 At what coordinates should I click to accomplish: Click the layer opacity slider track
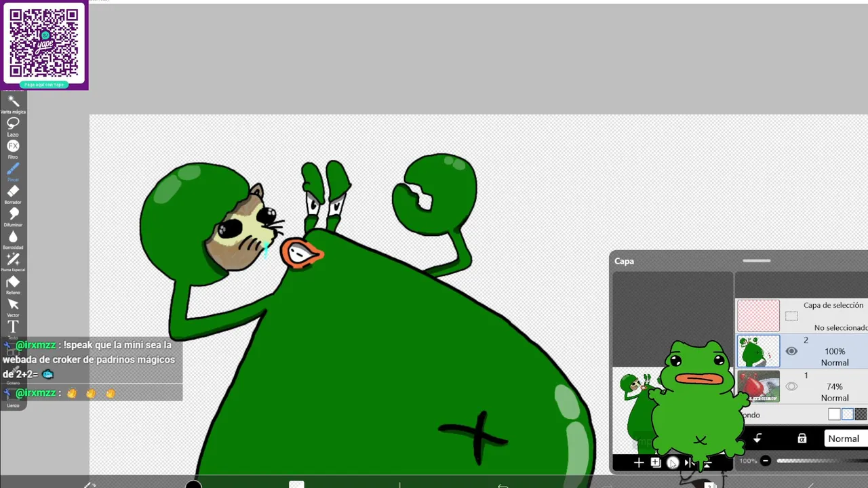[822, 461]
